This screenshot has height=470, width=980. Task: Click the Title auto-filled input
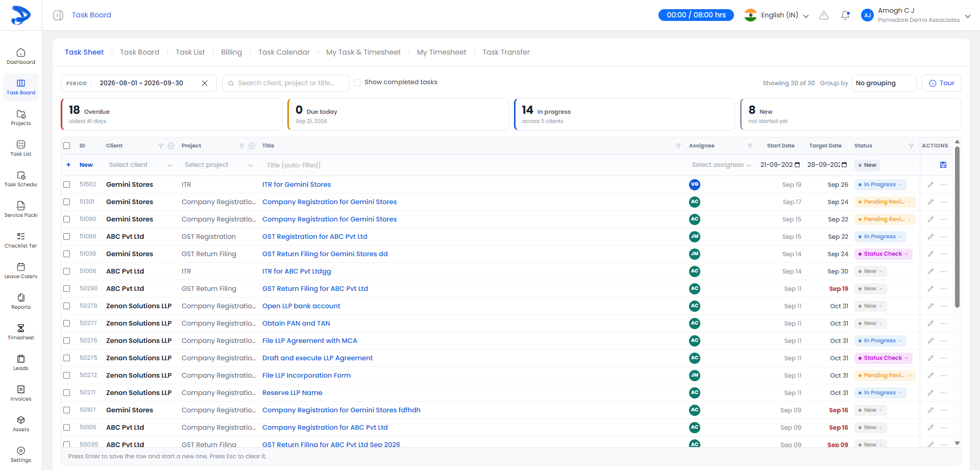pyautogui.click(x=472, y=165)
